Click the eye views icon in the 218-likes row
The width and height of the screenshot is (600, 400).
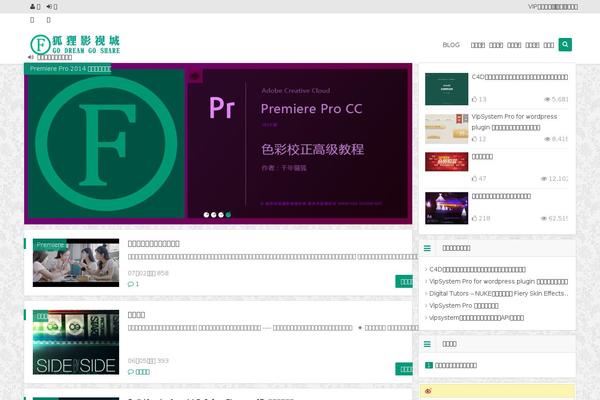544,218
